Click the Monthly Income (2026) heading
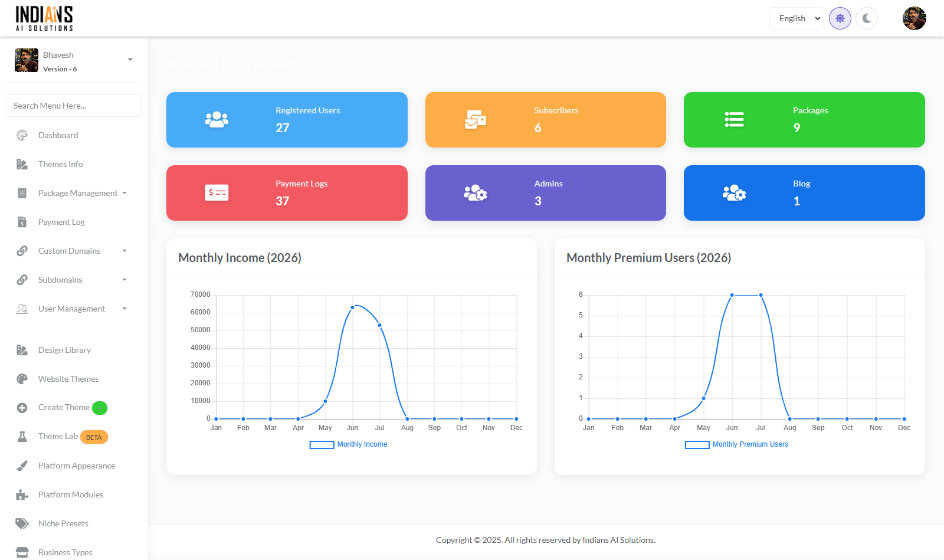The image size is (944, 560). pyautogui.click(x=240, y=258)
